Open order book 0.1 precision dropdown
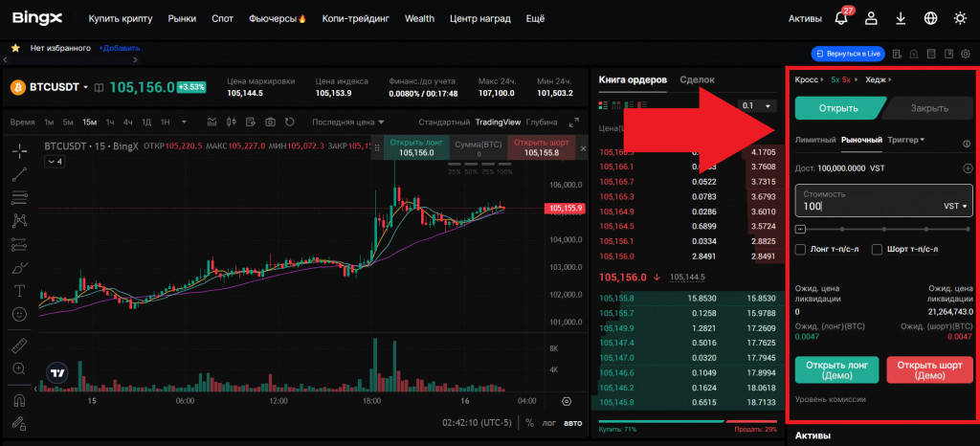This screenshot has height=446, width=980. (x=757, y=105)
